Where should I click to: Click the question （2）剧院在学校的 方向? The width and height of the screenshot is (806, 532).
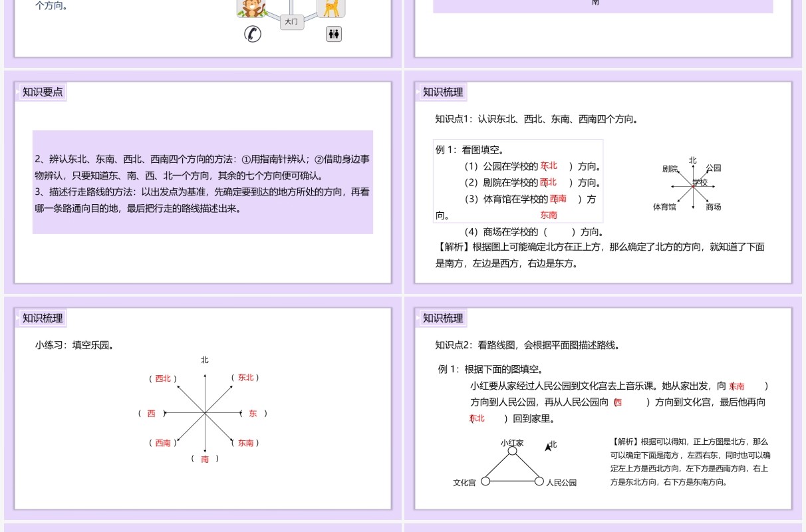point(532,182)
